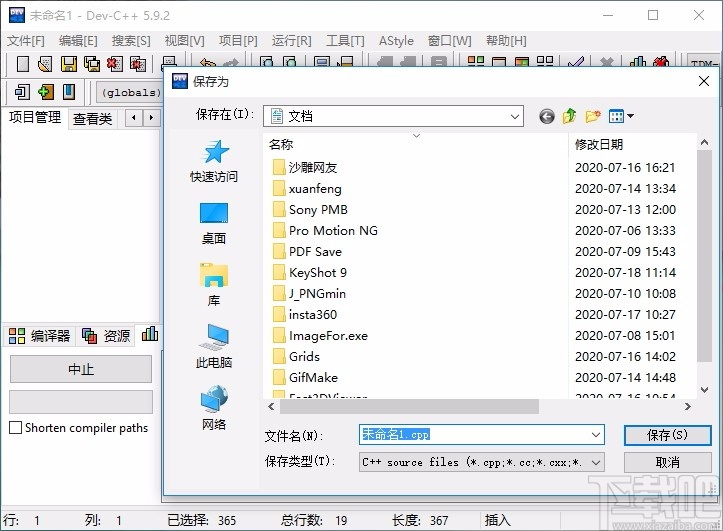The image size is (723, 531).
Task: Click the Cancel (取消) button
Action: 667,462
